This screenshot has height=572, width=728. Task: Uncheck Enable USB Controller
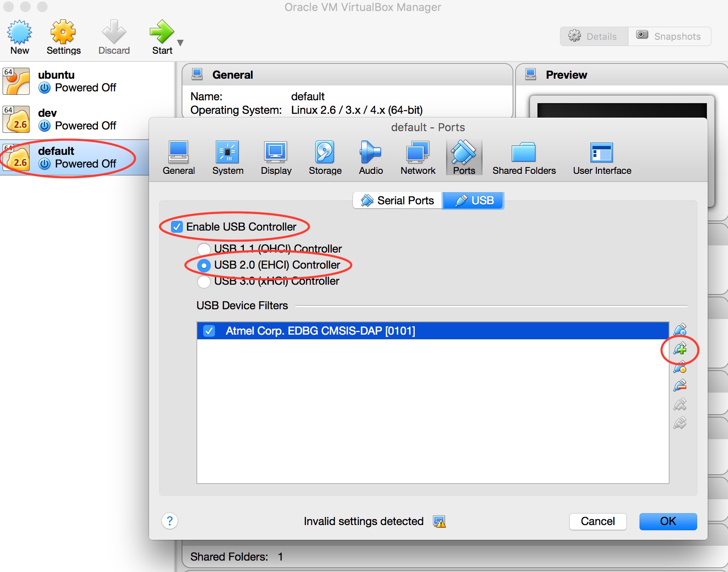pyautogui.click(x=177, y=227)
